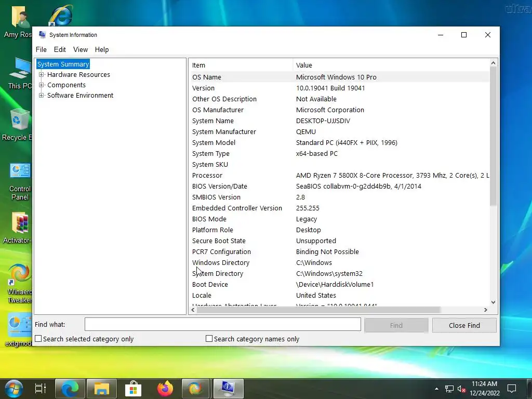Open the network tray icon

[x=449, y=389]
